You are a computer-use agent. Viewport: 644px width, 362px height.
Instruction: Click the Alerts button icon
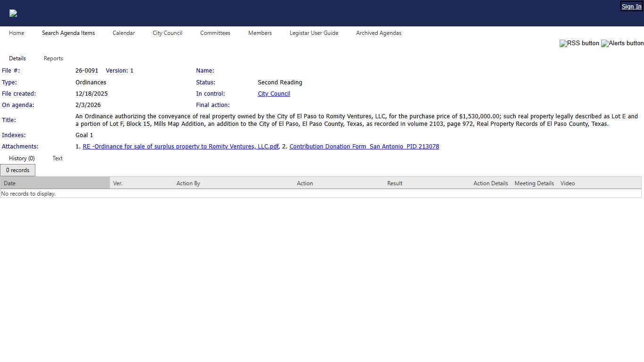click(x=622, y=43)
